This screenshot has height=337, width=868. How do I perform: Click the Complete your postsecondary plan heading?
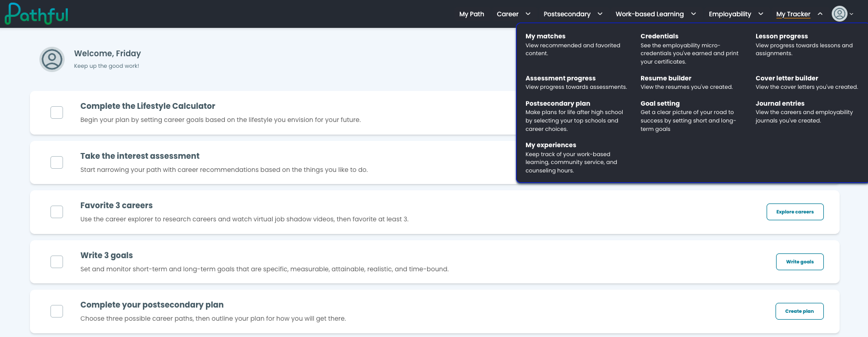tap(152, 305)
